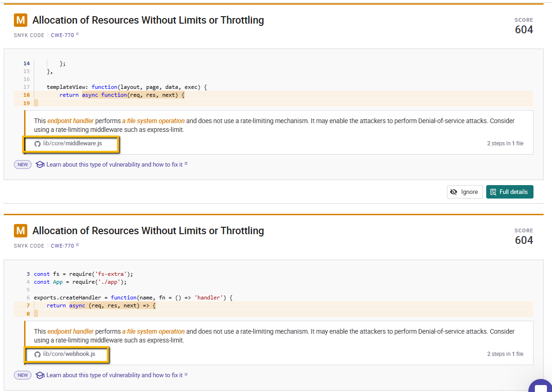Click '2 steps in 1 file' for middleware.js
Image resolution: width=552 pixels, height=392 pixels.
pos(505,143)
